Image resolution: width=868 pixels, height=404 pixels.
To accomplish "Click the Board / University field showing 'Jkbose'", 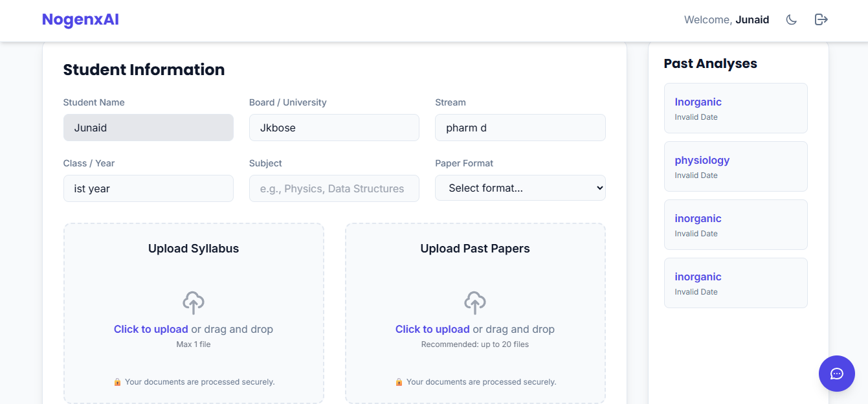I will [334, 128].
